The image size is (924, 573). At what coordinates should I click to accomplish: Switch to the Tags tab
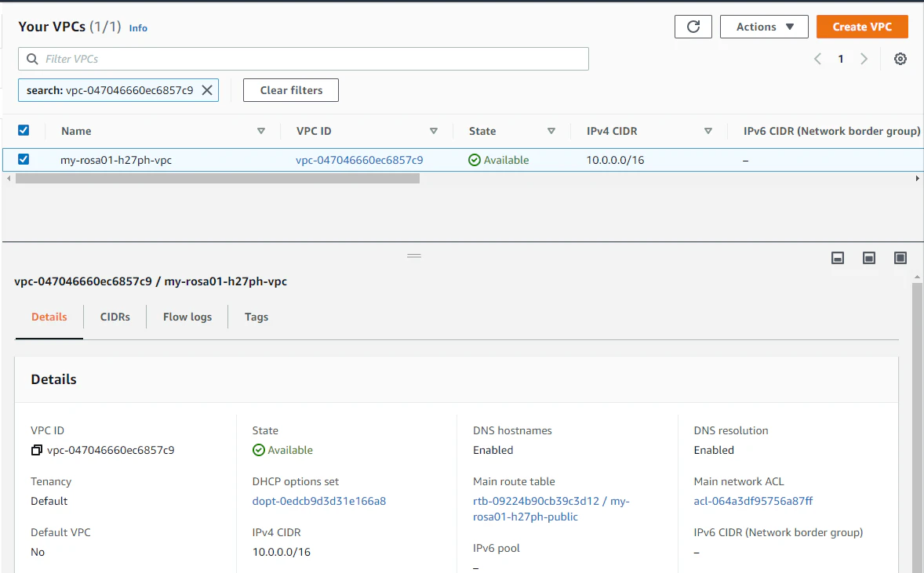click(x=256, y=317)
